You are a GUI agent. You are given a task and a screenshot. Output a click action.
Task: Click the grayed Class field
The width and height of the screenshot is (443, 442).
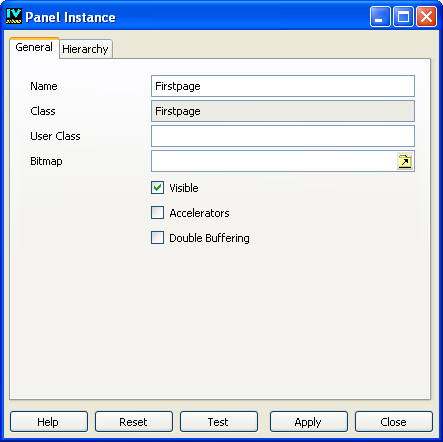tap(283, 111)
